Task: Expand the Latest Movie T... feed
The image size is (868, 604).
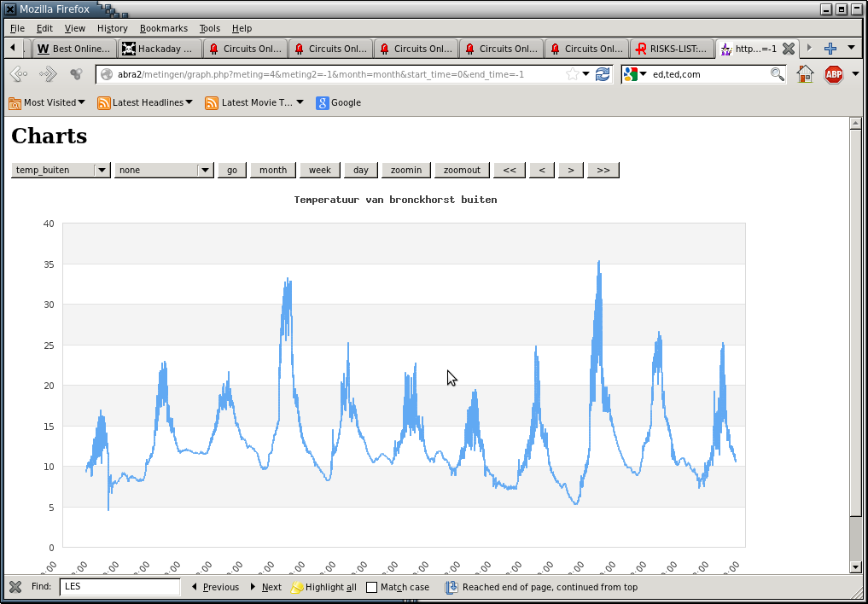Action: 254,102
